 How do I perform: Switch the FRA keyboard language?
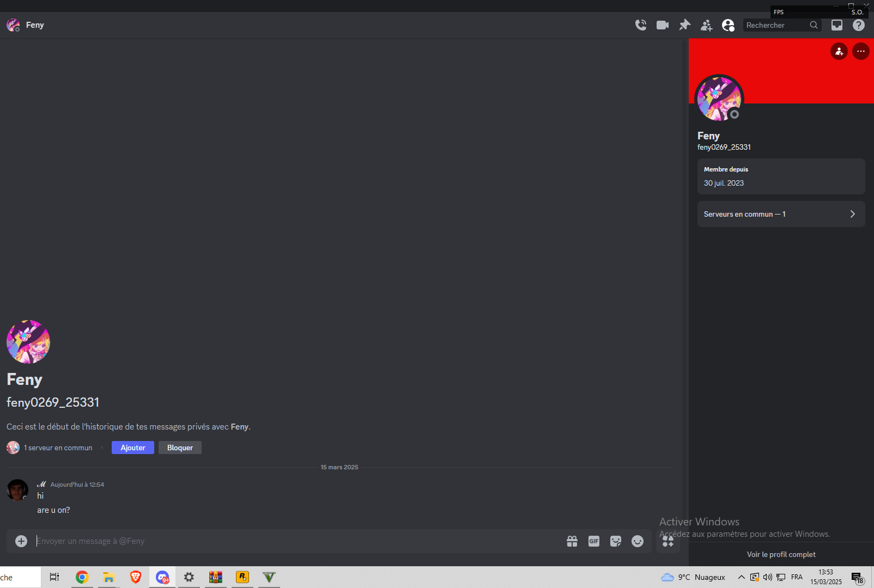pyautogui.click(x=797, y=577)
